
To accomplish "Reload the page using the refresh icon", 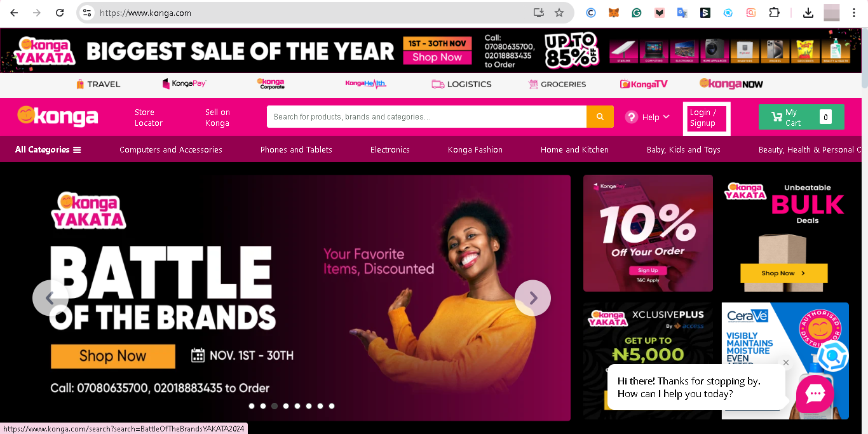I will (60, 13).
